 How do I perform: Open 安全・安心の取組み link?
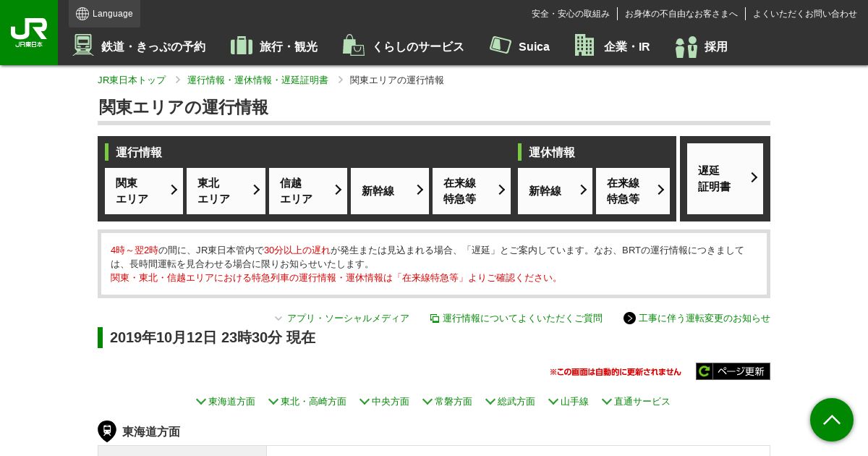[571, 14]
